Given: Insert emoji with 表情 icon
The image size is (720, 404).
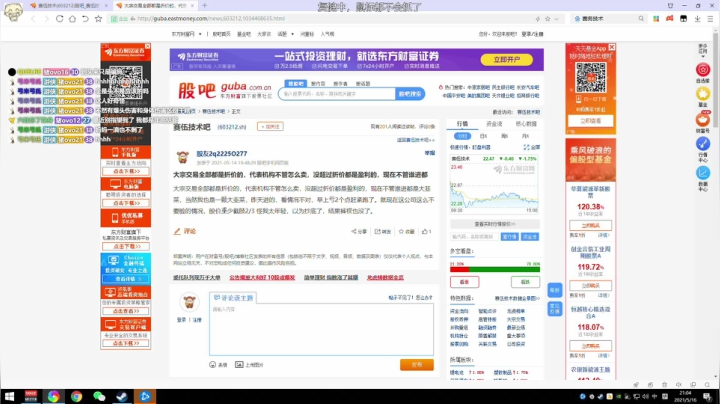Looking at the screenshot, I should pos(212,365).
